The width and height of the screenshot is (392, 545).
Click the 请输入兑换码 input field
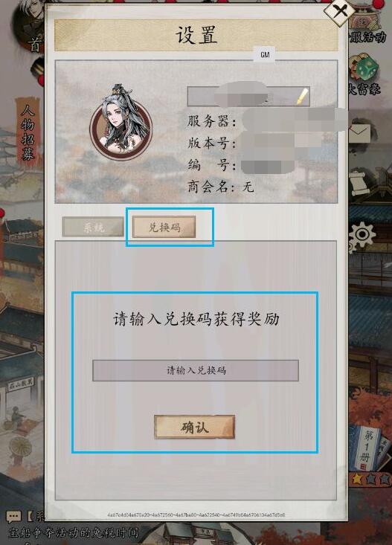(x=196, y=370)
